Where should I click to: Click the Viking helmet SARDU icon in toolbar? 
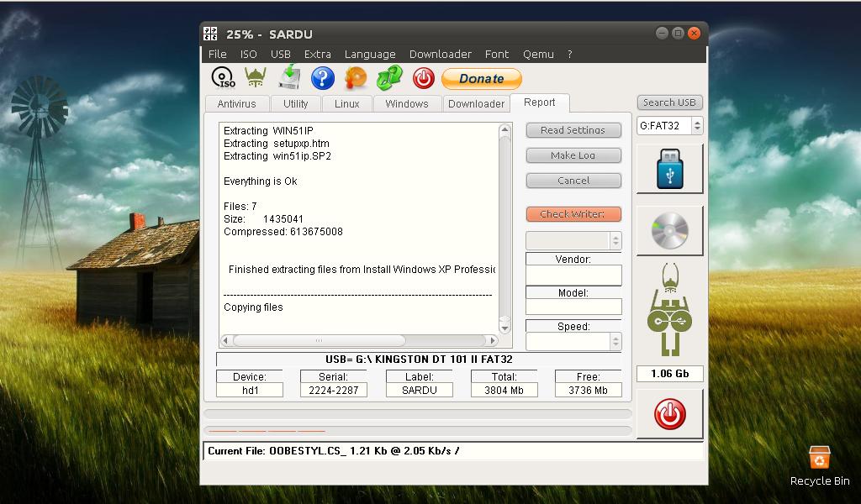[x=256, y=77]
